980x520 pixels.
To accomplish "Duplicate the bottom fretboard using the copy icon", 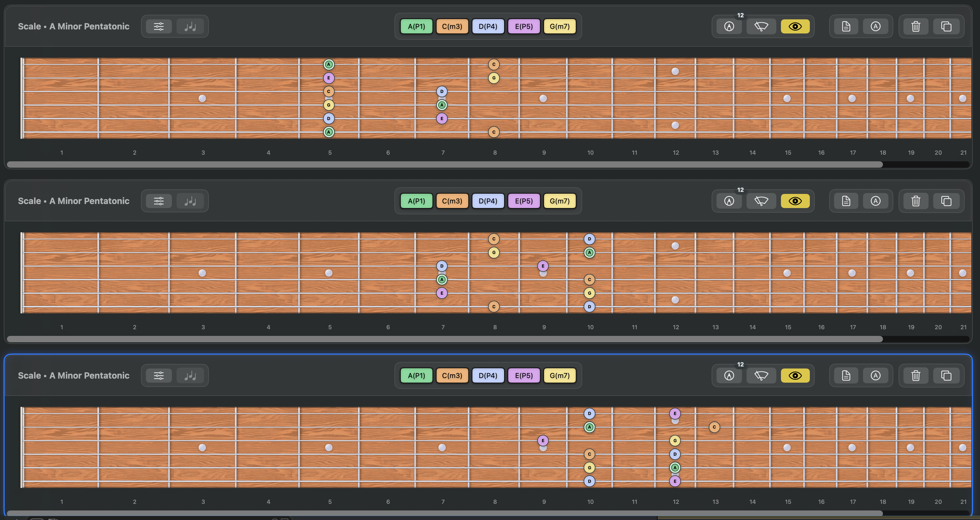I will 946,375.
